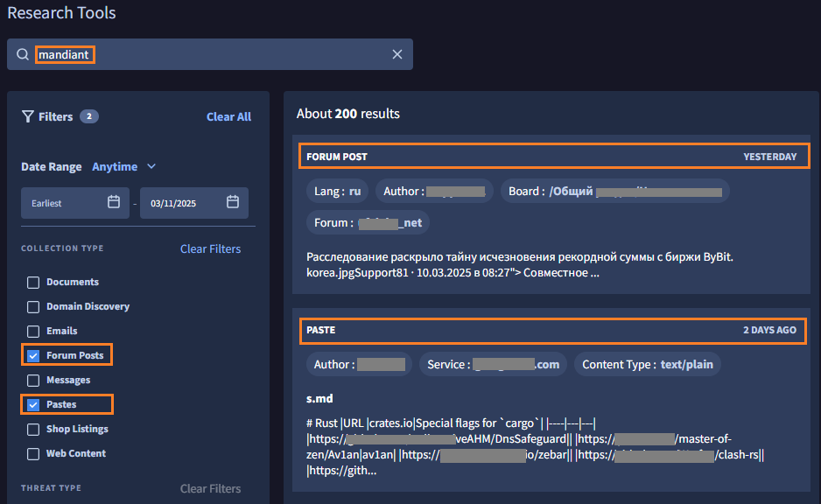Clear Filters for Collection Type
This screenshot has height=504, width=821.
tap(210, 249)
